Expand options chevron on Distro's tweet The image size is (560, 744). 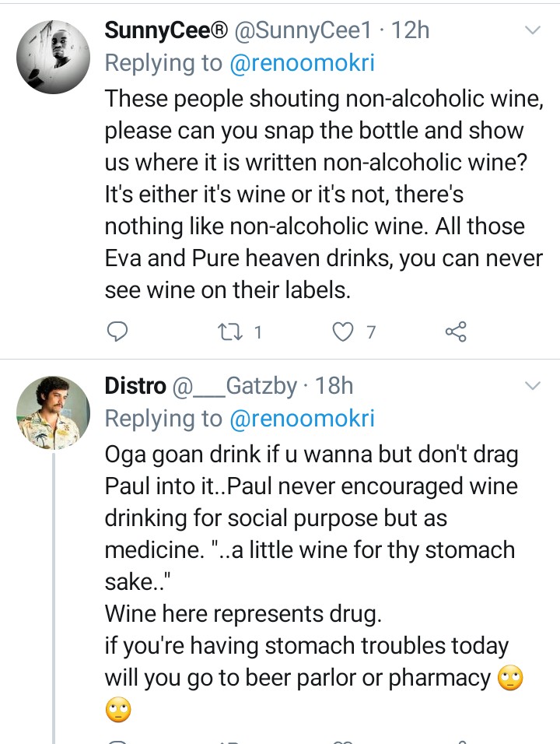tap(533, 386)
